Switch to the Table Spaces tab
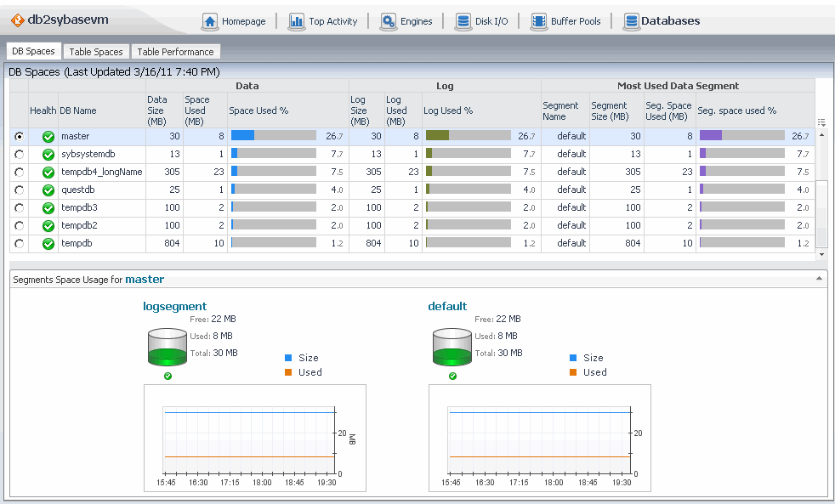Screen dimensions: 835x504 (96, 52)
